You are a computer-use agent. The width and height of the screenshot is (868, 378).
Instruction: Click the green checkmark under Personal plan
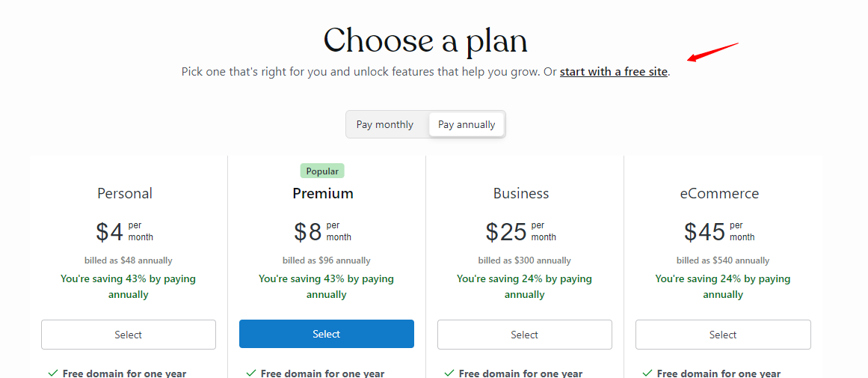53,373
